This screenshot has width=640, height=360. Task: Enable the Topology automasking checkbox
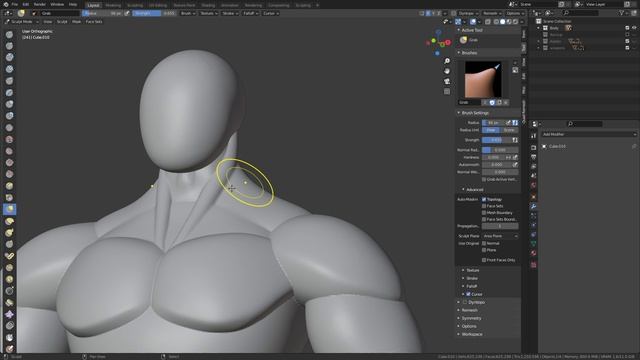tap(484, 200)
